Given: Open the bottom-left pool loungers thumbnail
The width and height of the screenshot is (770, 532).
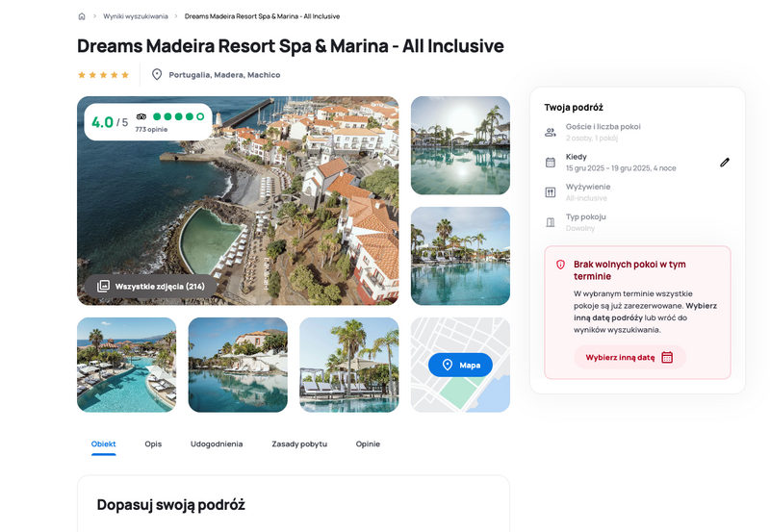Looking at the screenshot, I should 126,365.
